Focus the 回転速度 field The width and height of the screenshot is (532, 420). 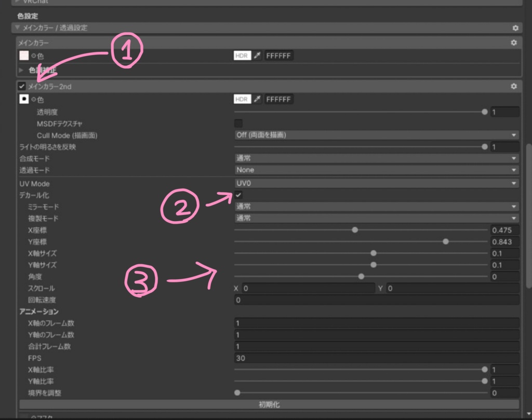pyautogui.click(x=377, y=300)
